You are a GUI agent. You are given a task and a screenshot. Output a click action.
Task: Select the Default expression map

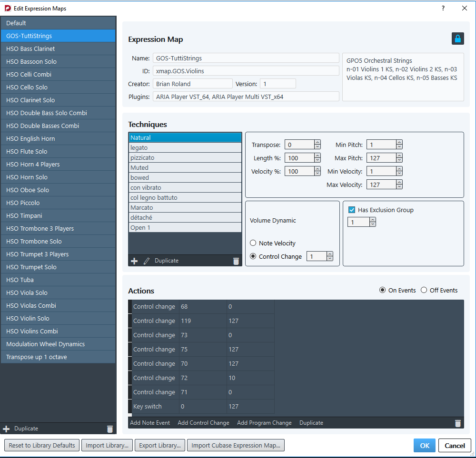[x=58, y=23]
